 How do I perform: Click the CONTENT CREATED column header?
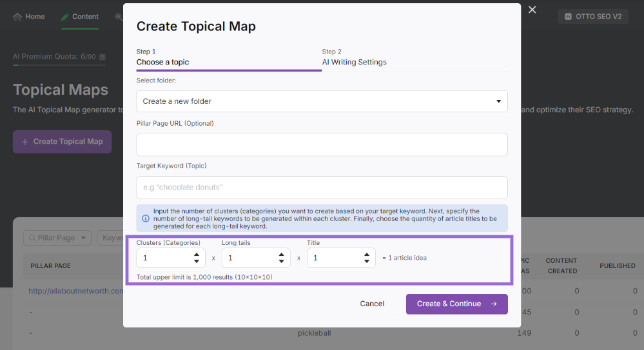(561, 266)
